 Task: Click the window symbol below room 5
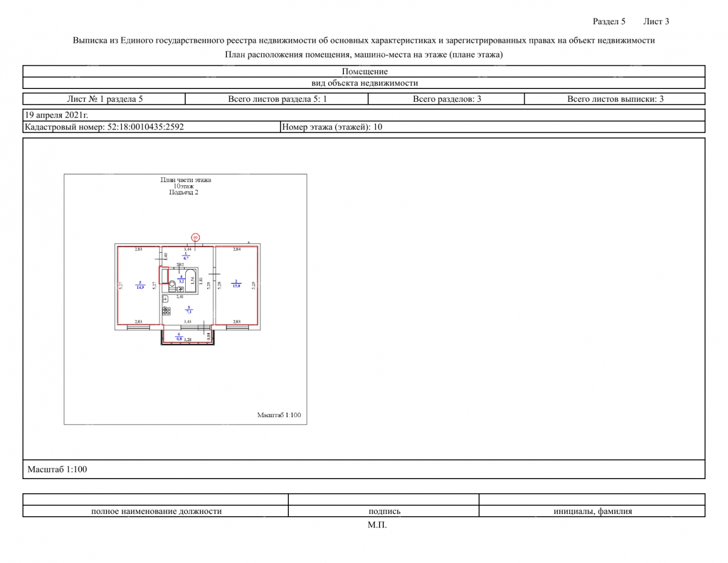[x=138, y=327]
